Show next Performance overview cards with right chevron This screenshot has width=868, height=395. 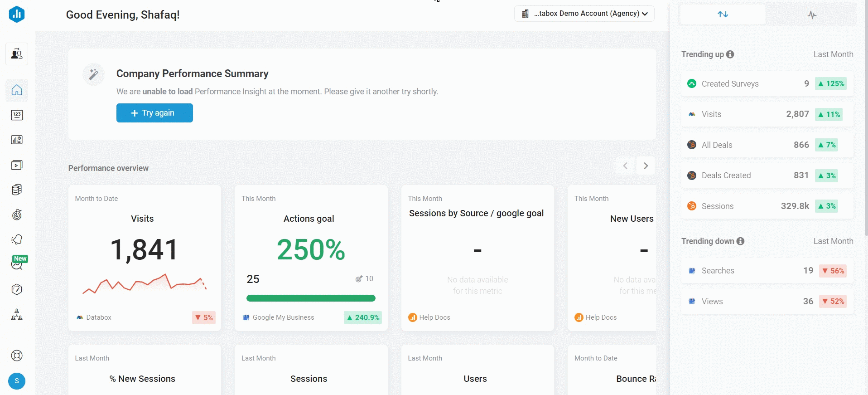tap(646, 166)
